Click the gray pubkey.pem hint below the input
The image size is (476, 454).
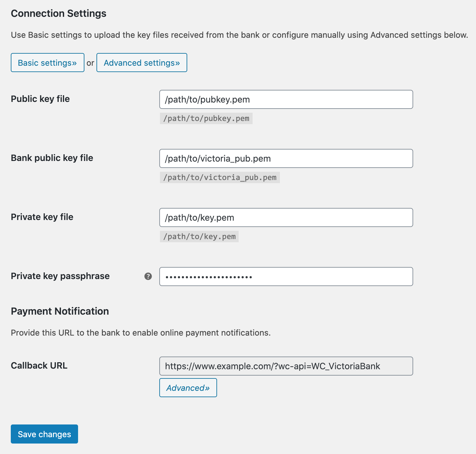tap(206, 118)
